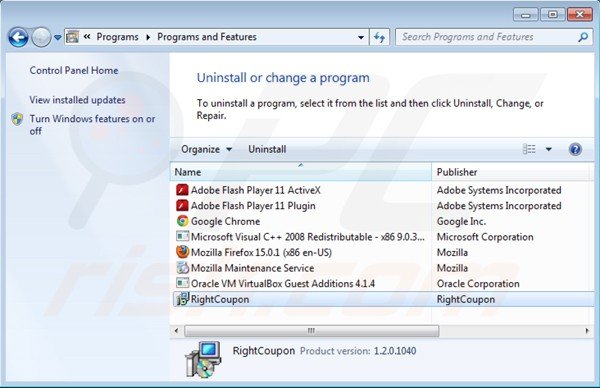Click the Programs breadcrumb

(x=117, y=37)
